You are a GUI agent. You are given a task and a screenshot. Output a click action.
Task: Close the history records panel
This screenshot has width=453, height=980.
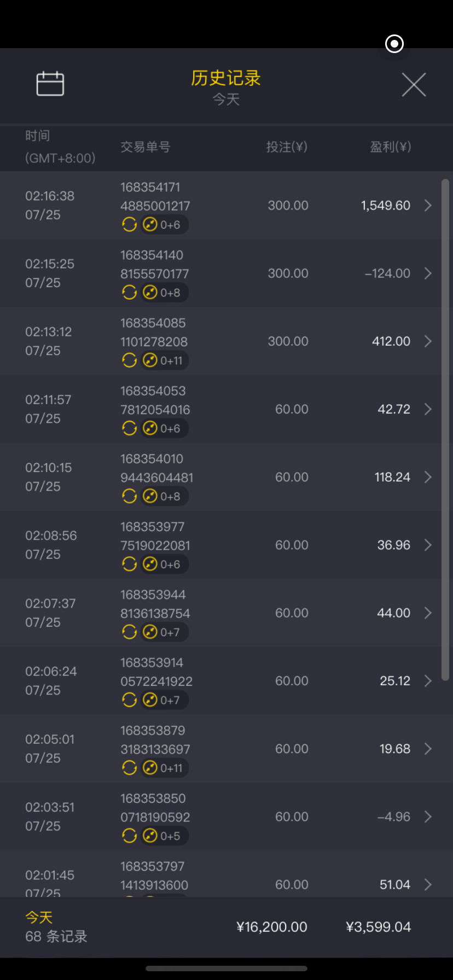(414, 85)
